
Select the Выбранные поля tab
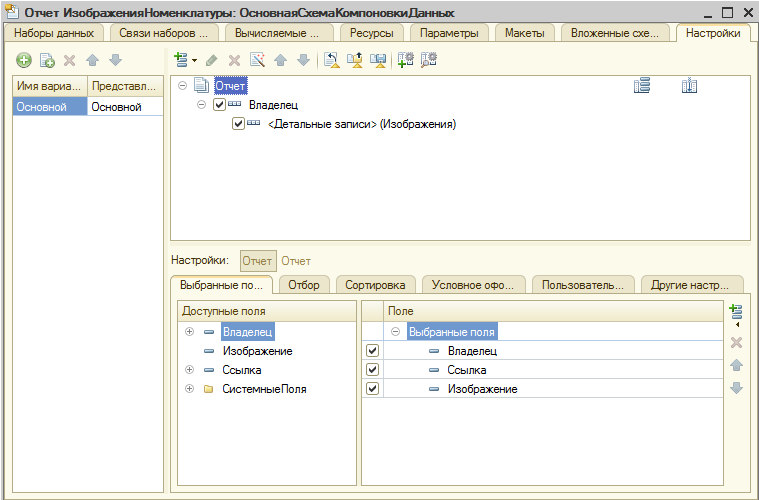click(222, 285)
